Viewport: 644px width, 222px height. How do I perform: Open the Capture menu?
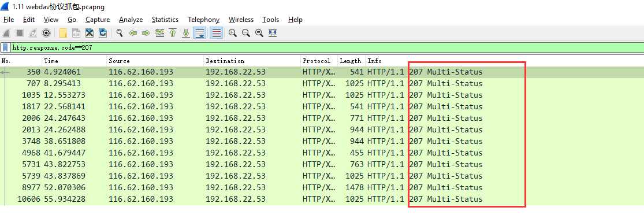(98, 20)
